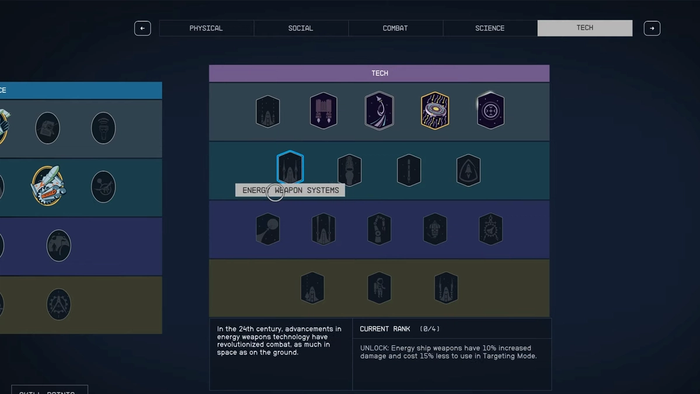700x394 pixels.
Task: Click the purple TECH panel header
Action: pyautogui.click(x=379, y=73)
